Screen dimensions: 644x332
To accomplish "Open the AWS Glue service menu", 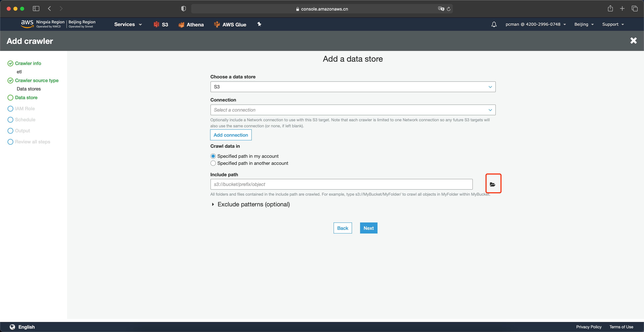I will pos(234,24).
